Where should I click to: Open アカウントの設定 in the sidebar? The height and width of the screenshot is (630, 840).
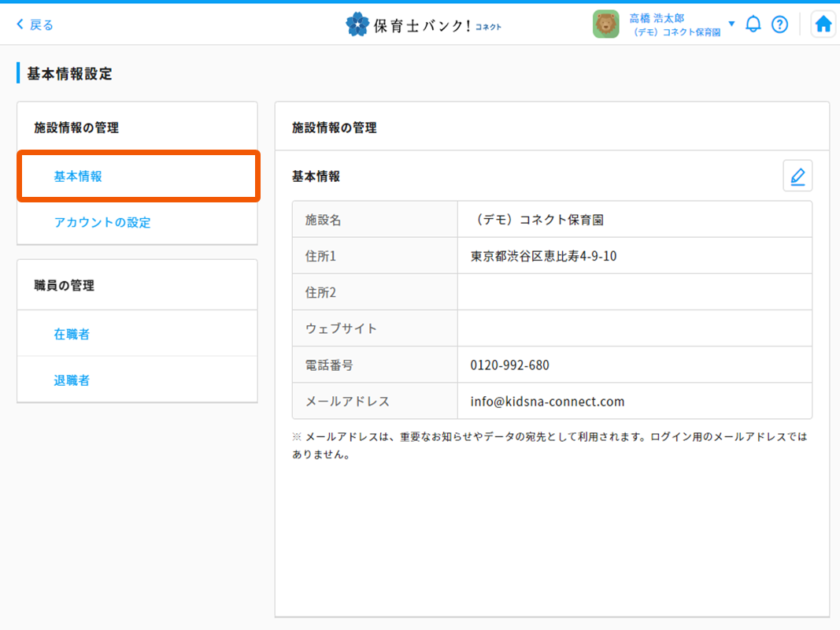coord(102,222)
